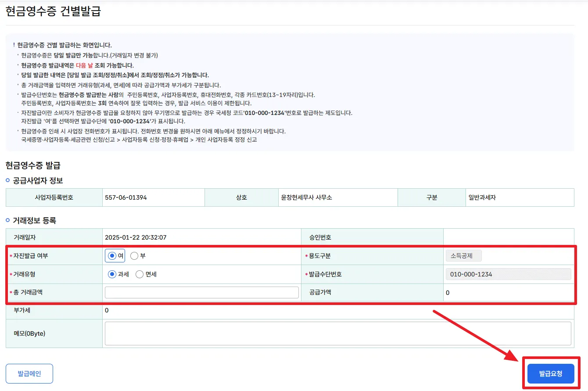Click the 메모(0Byte) label
Screen dimensions: 588x391
(29, 333)
